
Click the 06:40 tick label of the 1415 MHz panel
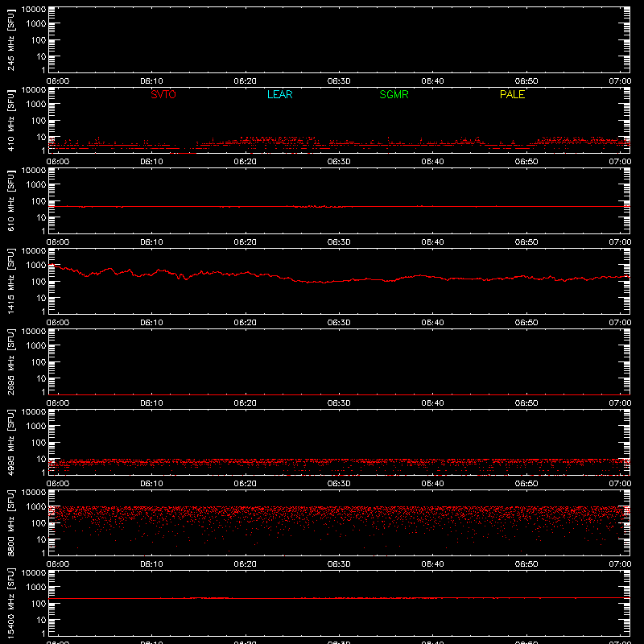coord(432,323)
